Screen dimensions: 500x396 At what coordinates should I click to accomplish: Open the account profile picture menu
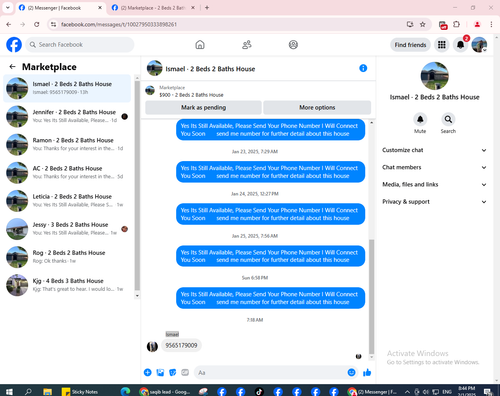point(479,45)
